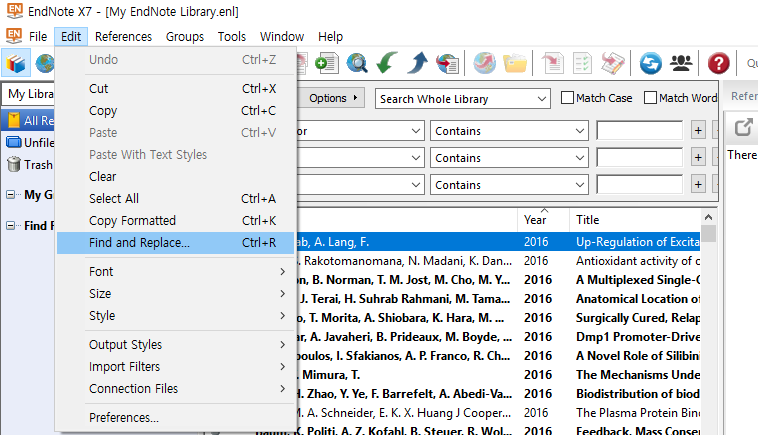This screenshot has height=435, width=758.
Task: Open the Search Whole Library dropdown
Action: [x=463, y=99]
